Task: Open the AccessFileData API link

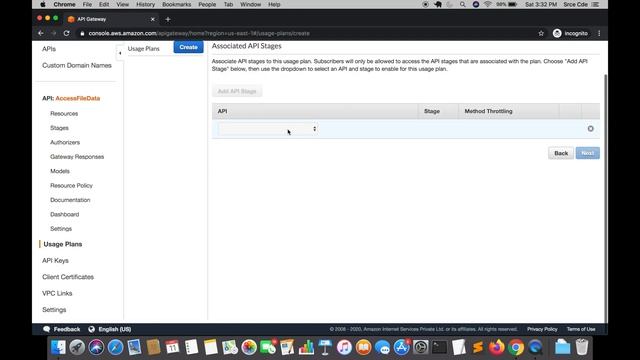Action: (78, 98)
